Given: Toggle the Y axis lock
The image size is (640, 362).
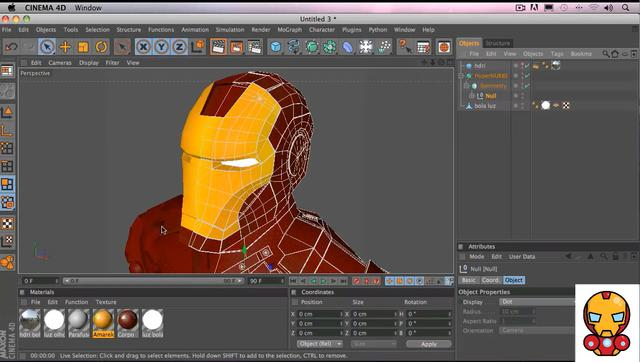Looking at the screenshot, I should point(161,47).
